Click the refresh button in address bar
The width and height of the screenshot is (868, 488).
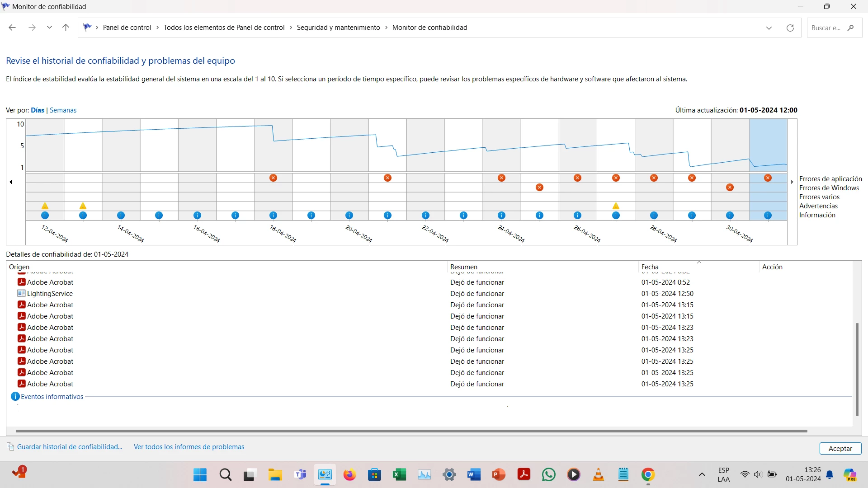(x=790, y=28)
